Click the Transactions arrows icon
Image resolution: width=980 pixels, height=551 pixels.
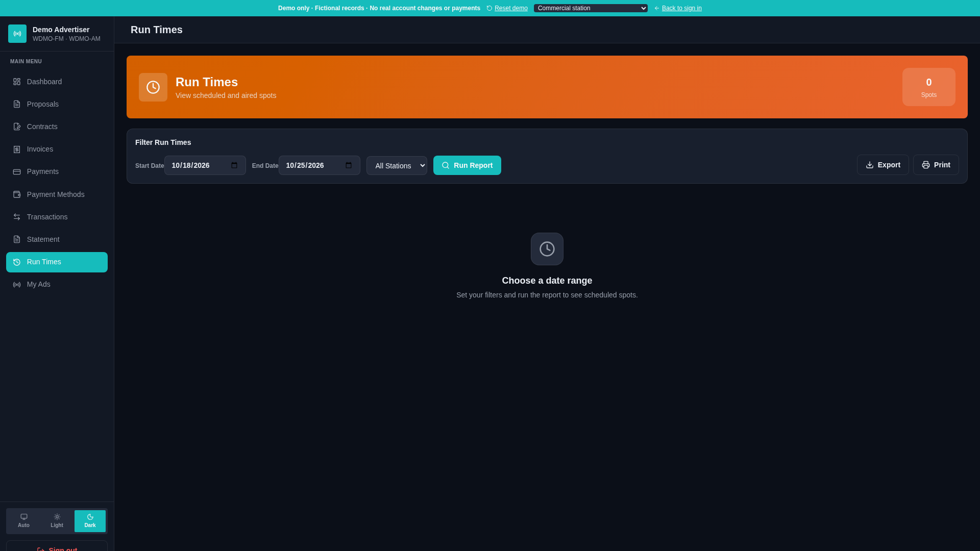(x=17, y=217)
